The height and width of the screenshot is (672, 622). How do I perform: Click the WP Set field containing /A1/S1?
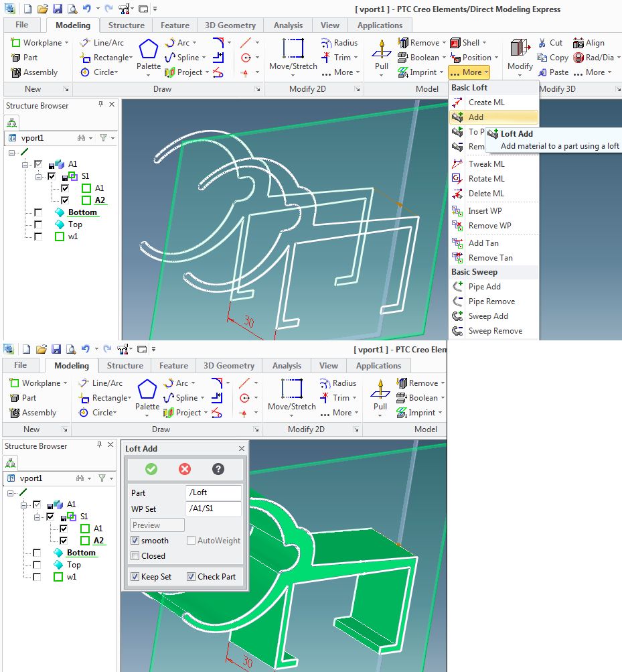(214, 509)
